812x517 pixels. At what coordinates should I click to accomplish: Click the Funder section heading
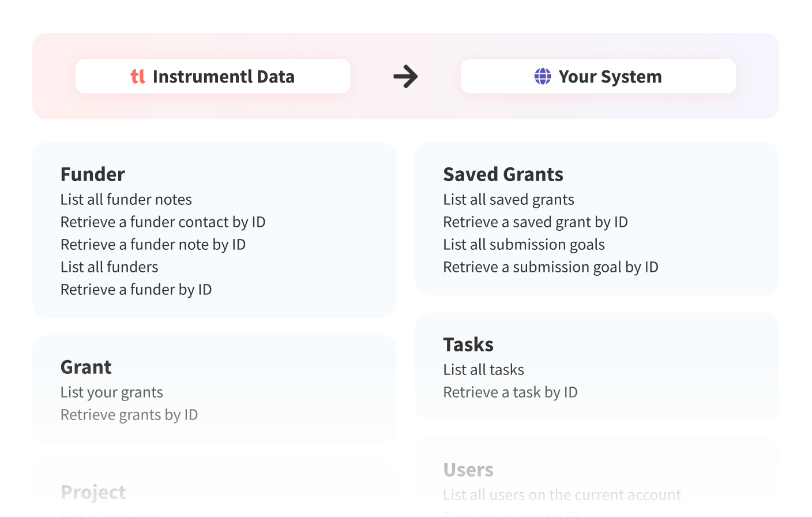[93, 174]
